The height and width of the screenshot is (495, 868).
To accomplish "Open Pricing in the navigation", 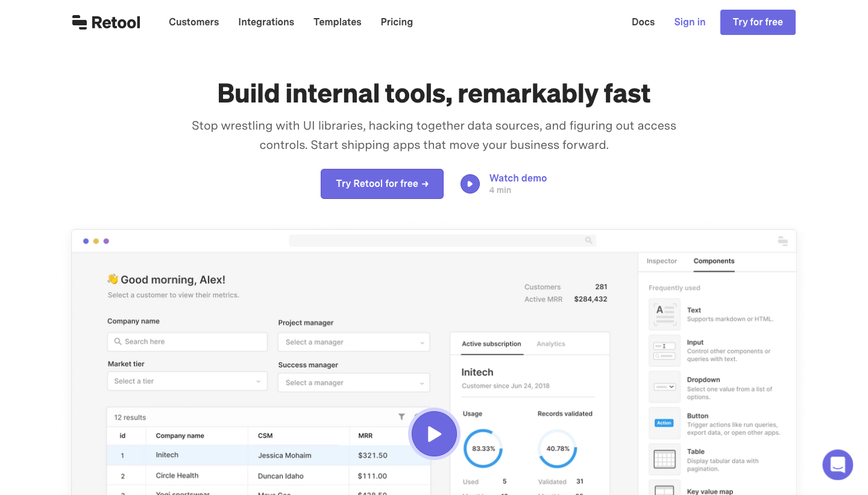I will 397,22.
